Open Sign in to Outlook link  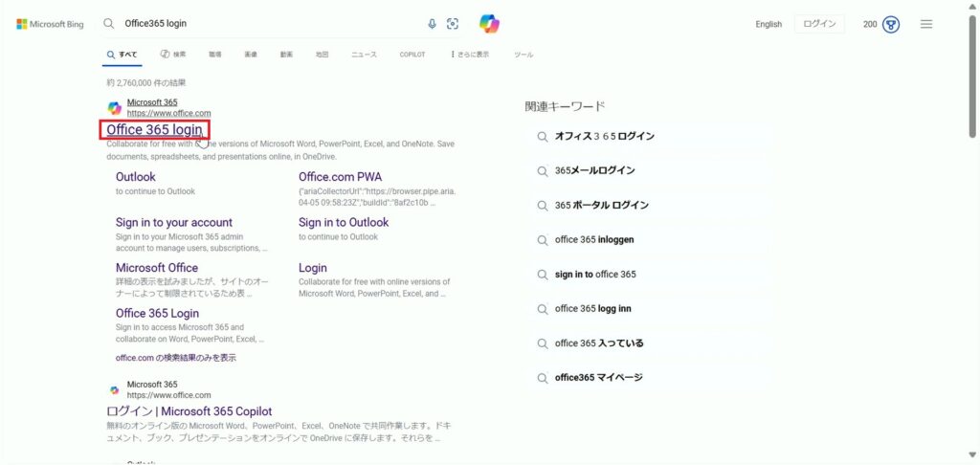point(344,223)
